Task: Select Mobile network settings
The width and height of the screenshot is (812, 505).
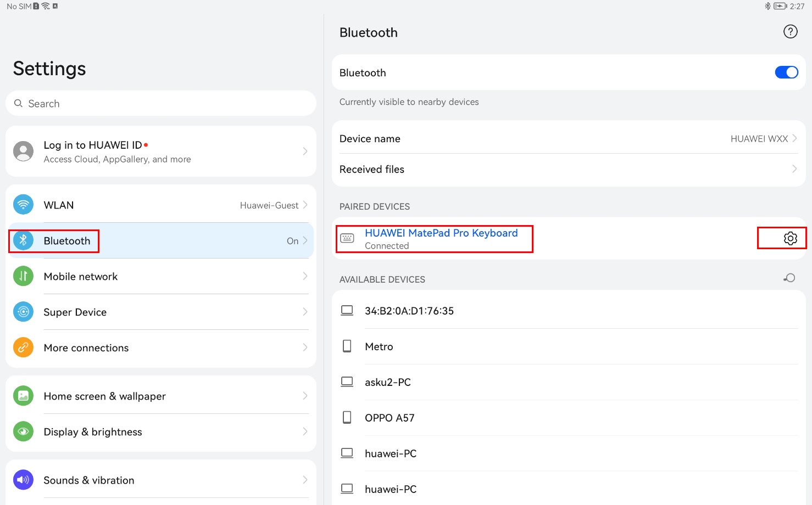Action: [x=160, y=276]
